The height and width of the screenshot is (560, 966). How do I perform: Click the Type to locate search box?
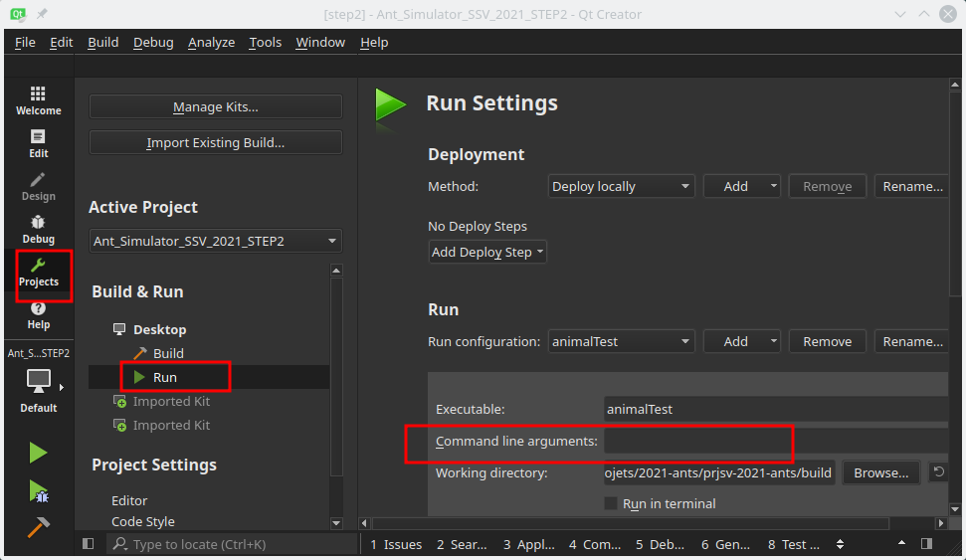coord(233,544)
